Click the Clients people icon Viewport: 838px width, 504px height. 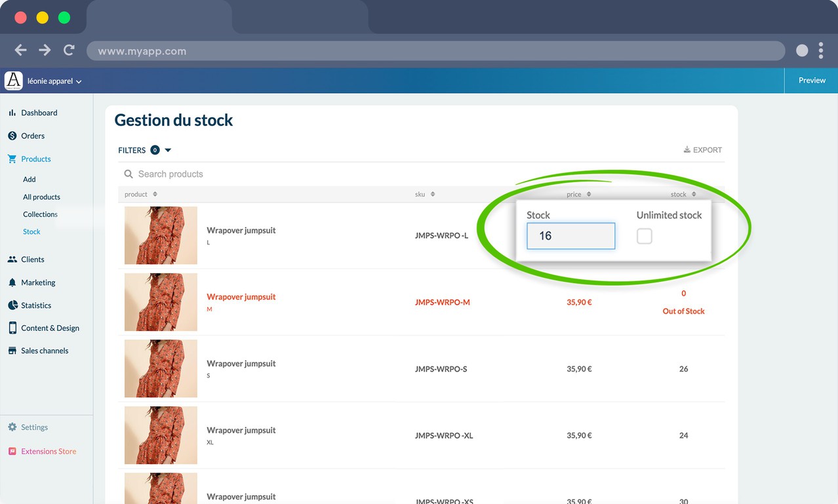pyautogui.click(x=12, y=260)
